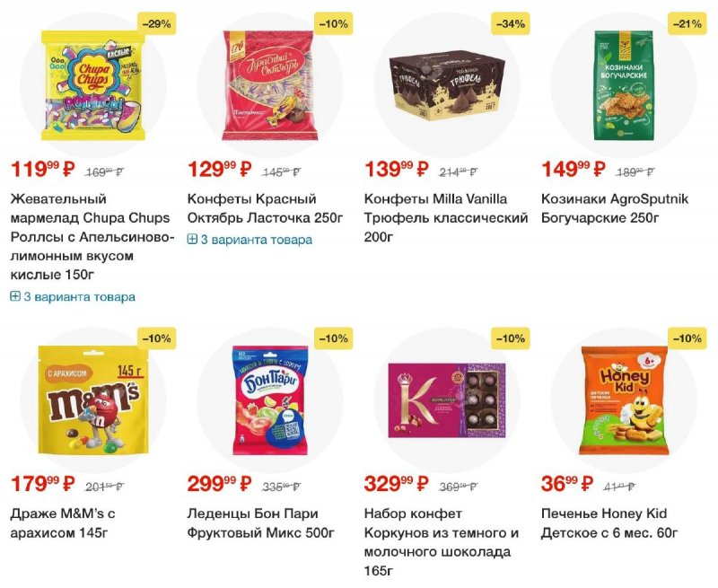Open Конфеты Milla Vanilla Трюфель title link

[x=446, y=218]
